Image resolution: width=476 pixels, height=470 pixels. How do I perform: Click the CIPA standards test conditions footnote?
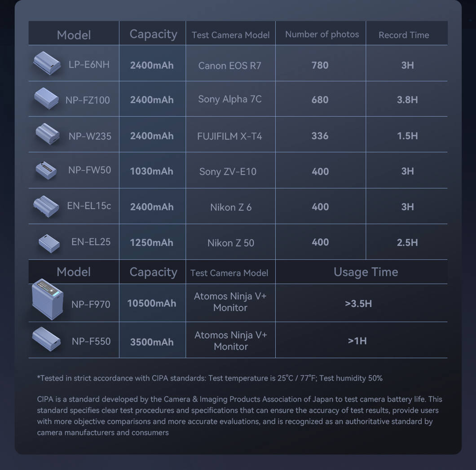click(210, 378)
